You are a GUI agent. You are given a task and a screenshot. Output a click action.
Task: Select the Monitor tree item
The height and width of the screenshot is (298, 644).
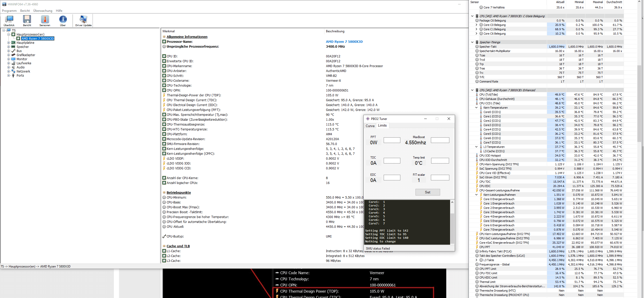22,59
